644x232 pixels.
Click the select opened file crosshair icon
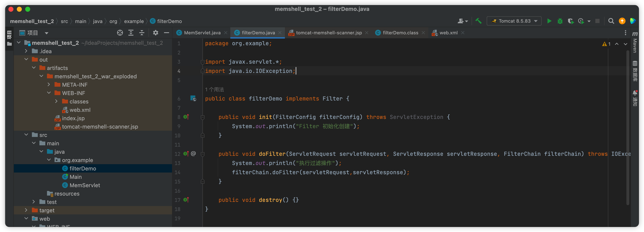[120, 33]
